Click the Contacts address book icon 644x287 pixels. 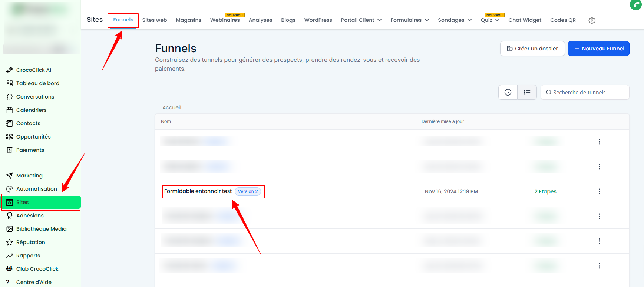click(x=10, y=123)
